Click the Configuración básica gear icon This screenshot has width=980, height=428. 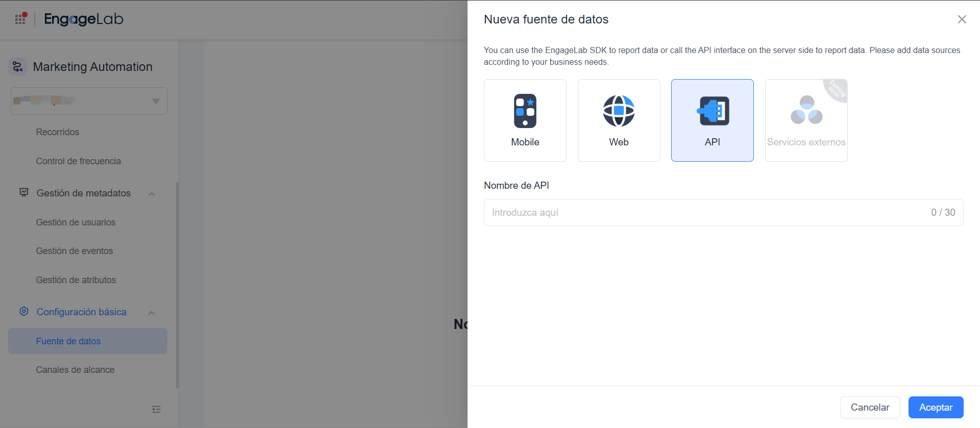(24, 311)
